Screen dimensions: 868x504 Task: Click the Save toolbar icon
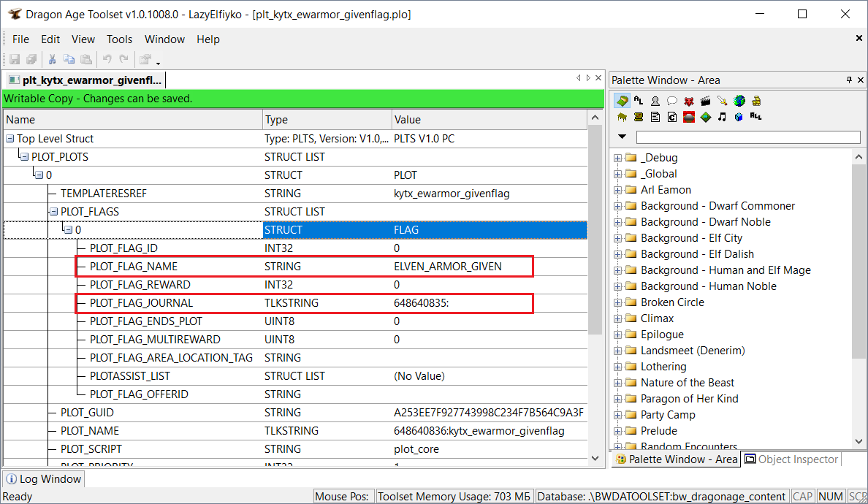(15, 59)
